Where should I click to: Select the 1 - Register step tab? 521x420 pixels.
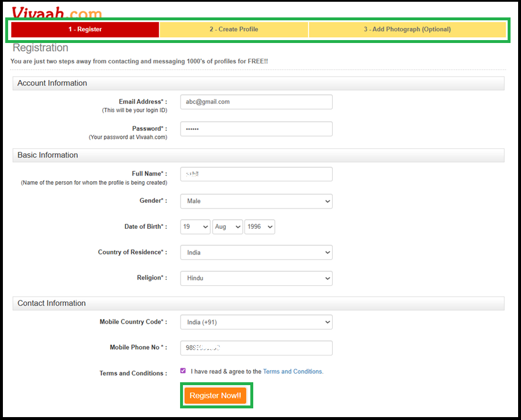[x=85, y=29]
